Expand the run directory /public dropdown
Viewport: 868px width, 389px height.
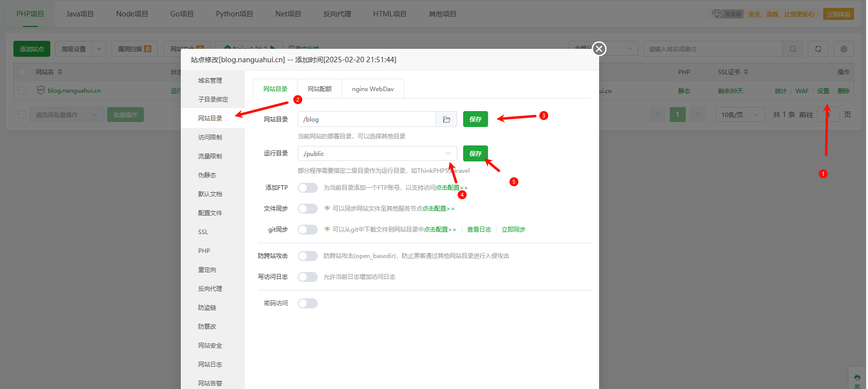point(448,153)
